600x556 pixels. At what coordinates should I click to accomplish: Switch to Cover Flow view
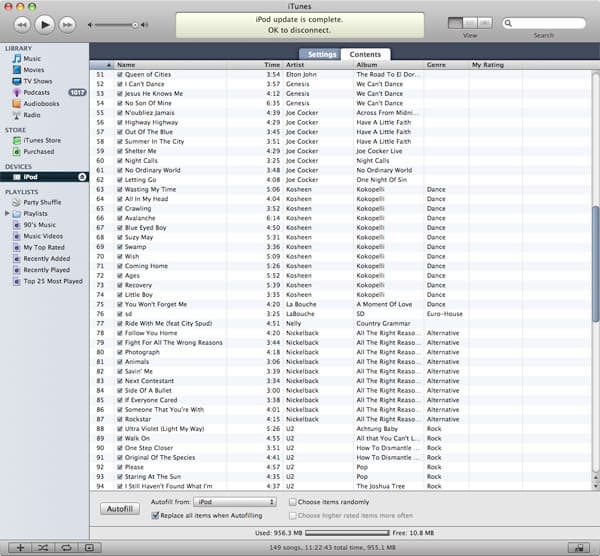point(484,23)
